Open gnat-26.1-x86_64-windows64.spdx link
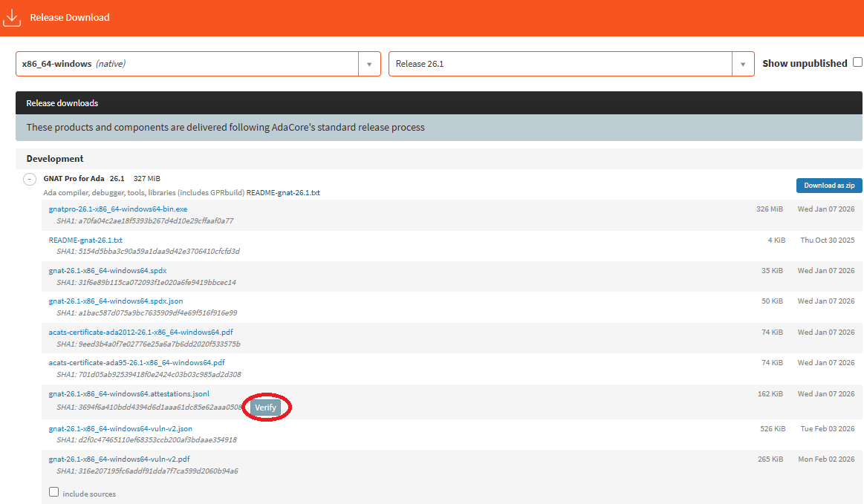 tap(108, 271)
